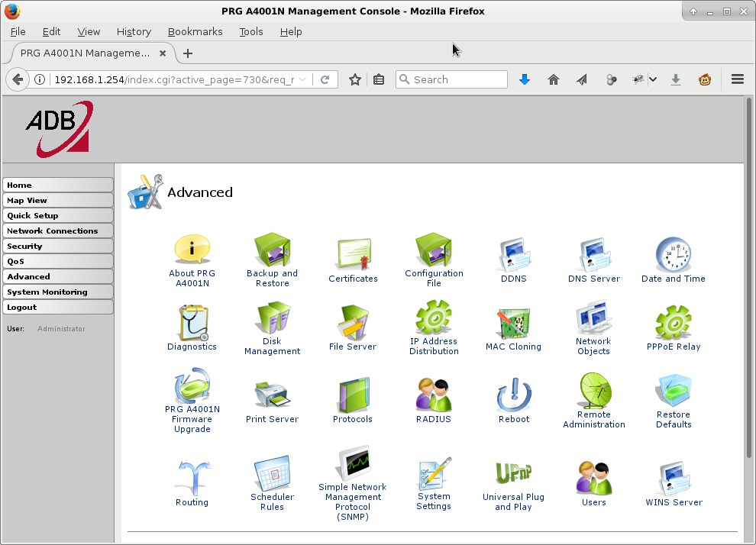756x545 pixels.
Task: Open Remote Administration satellite dish icon
Action: tap(594, 390)
